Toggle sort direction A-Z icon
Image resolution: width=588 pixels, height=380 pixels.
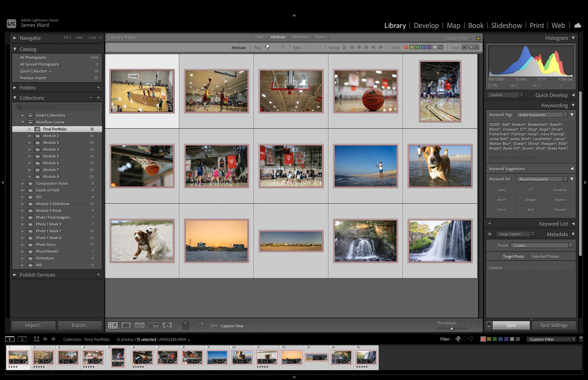click(202, 325)
